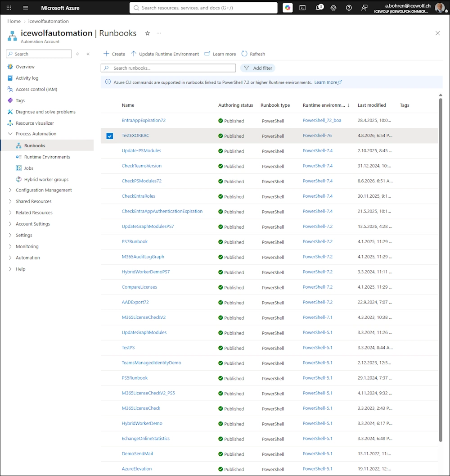This screenshot has height=476, width=450.
Task: Open portal settings gear
Action: click(x=333, y=8)
